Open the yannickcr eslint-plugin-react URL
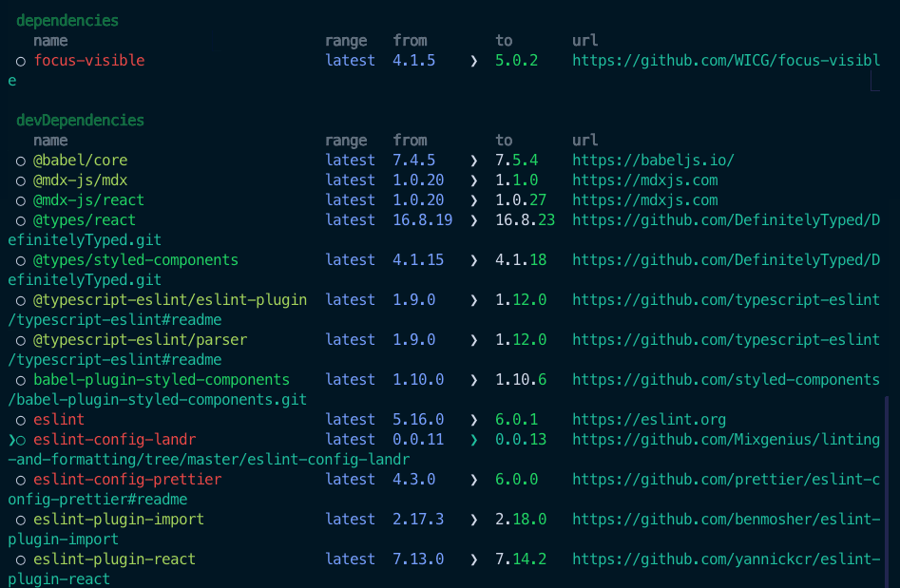 tap(725, 559)
